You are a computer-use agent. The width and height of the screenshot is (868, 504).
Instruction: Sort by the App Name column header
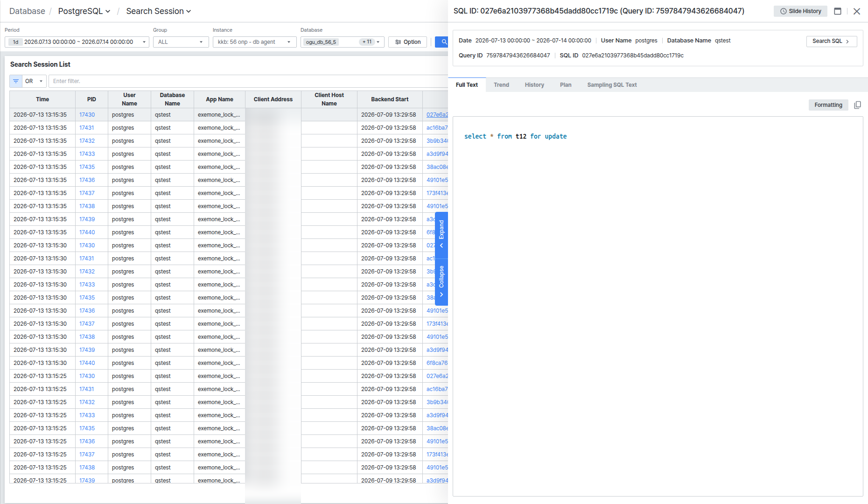(219, 99)
